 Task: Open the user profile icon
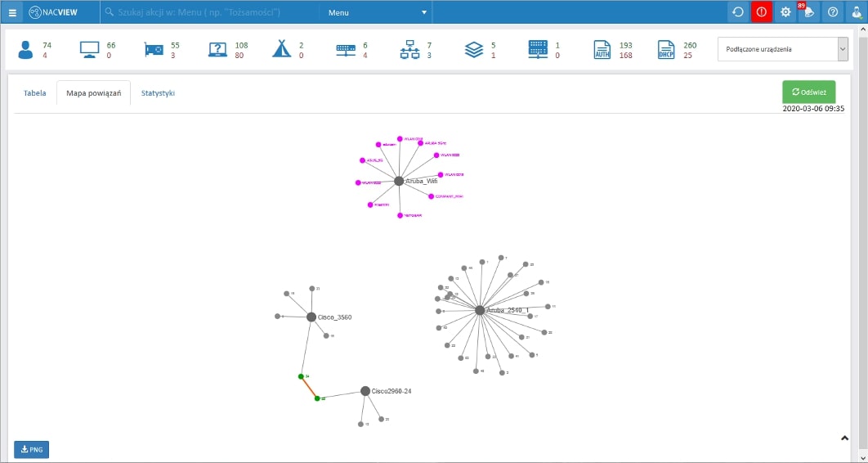pyautogui.click(x=856, y=12)
